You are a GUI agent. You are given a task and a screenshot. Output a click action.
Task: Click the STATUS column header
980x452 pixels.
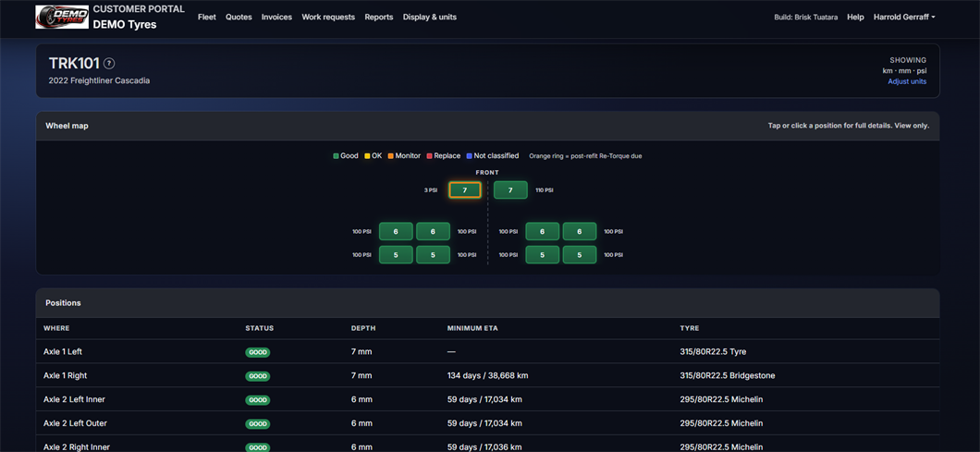point(260,328)
